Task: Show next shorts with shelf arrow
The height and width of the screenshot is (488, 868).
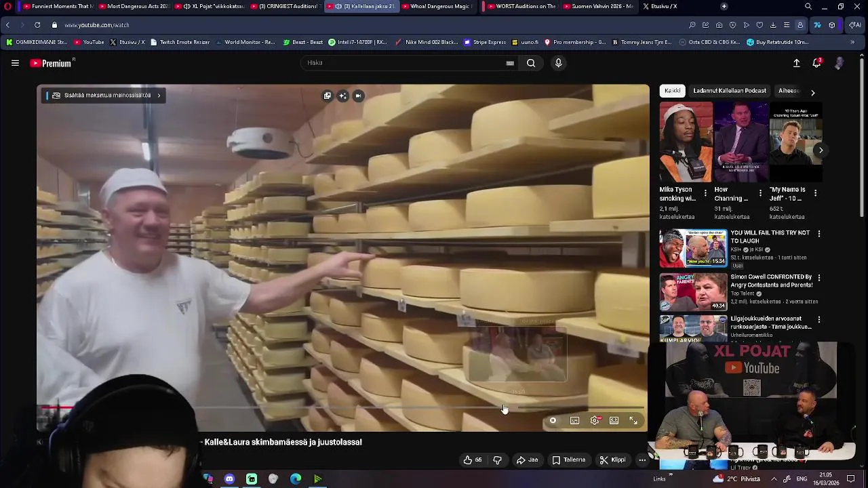Action: coord(821,150)
